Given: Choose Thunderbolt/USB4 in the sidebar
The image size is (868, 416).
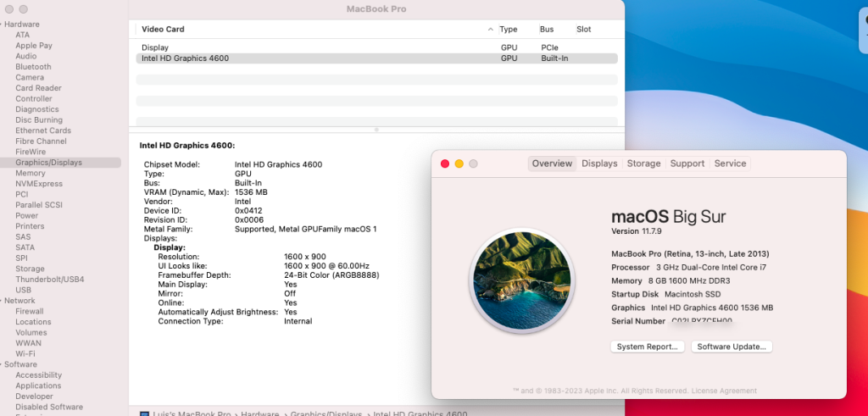Looking at the screenshot, I should pyautogui.click(x=49, y=280).
